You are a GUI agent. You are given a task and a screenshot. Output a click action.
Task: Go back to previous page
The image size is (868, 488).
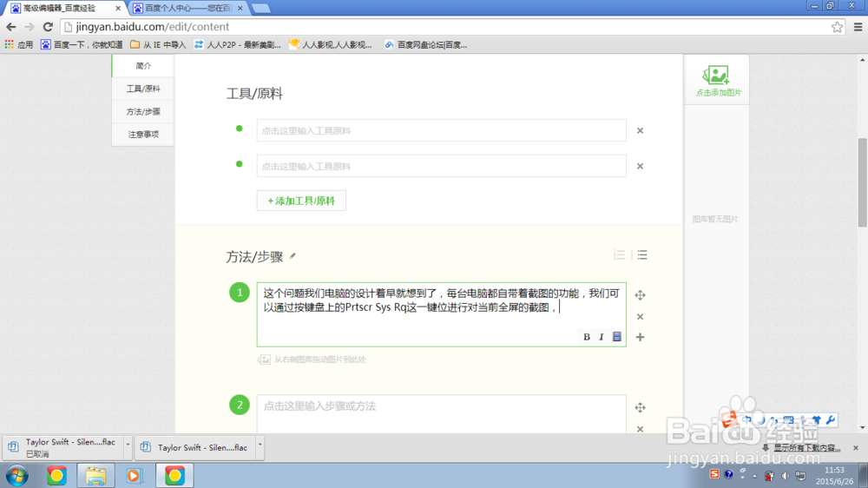[10, 27]
